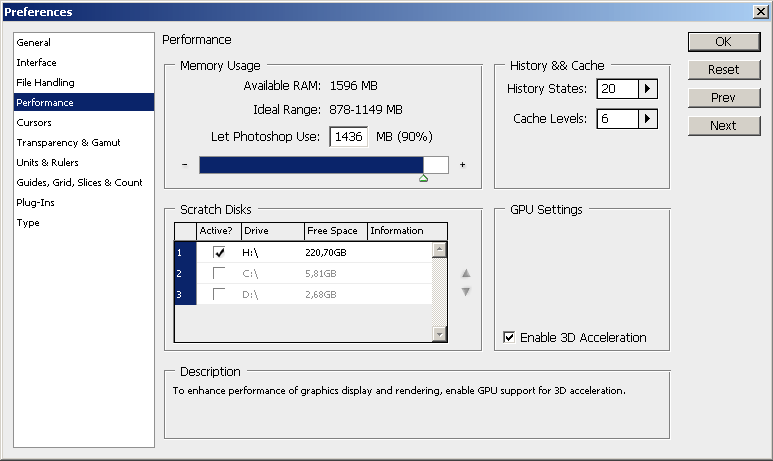Disable Enable 3D Acceleration checkbox
Viewport: 773px width, 461px height.
509,338
